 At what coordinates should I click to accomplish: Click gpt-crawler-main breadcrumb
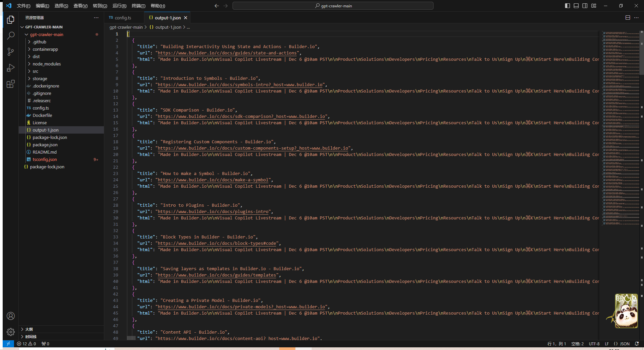[x=126, y=27]
